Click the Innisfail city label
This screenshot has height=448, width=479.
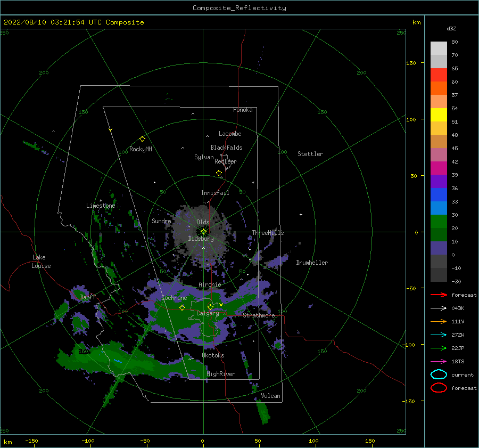point(215,193)
